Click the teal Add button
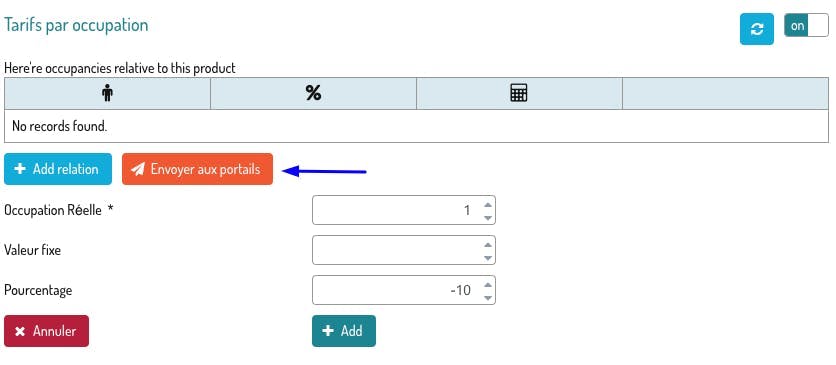 coord(344,331)
